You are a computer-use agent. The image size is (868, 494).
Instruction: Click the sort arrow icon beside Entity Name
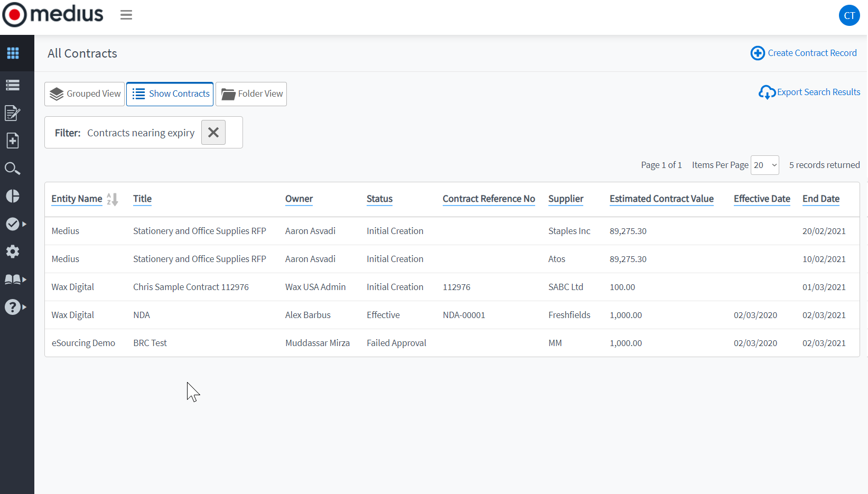pos(112,199)
